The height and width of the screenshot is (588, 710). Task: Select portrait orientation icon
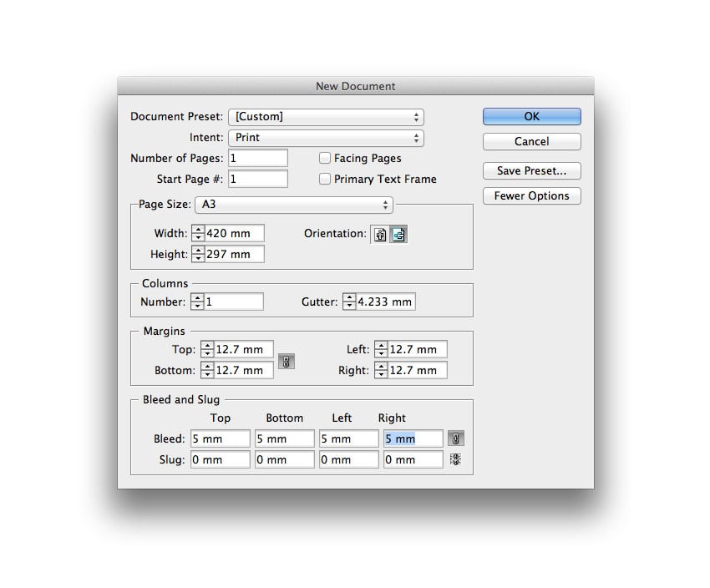(x=380, y=235)
